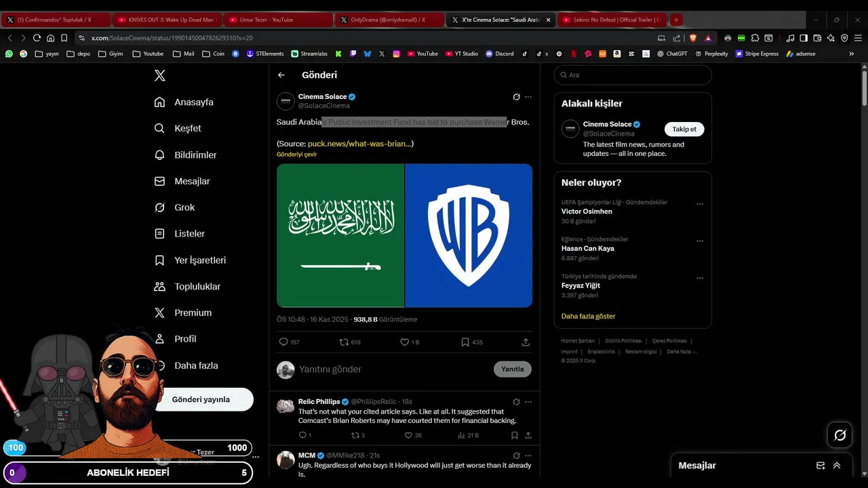Open browser extensions puzzle icon
Image resolution: width=868 pixels, height=488 pixels.
[x=755, y=38]
